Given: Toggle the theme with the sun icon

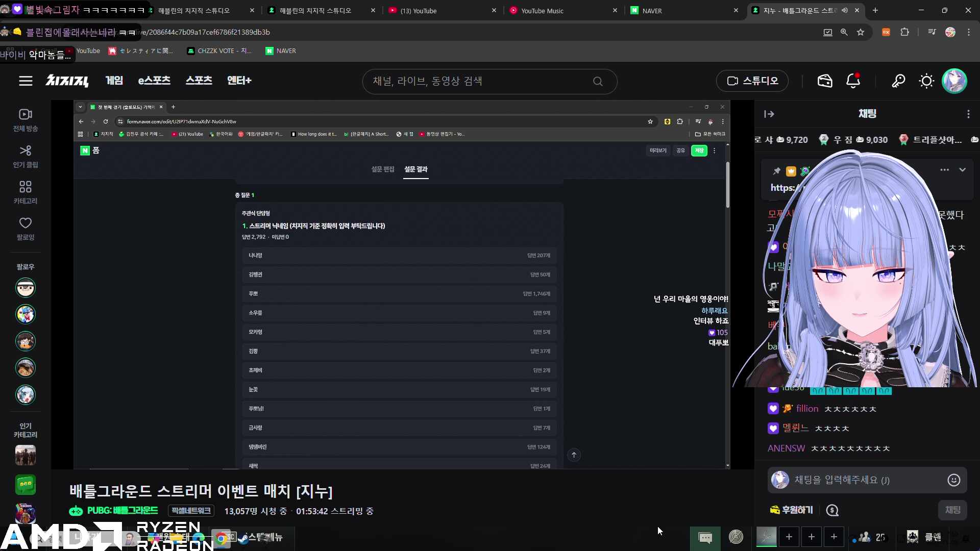Looking at the screenshot, I should click(x=926, y=81).
